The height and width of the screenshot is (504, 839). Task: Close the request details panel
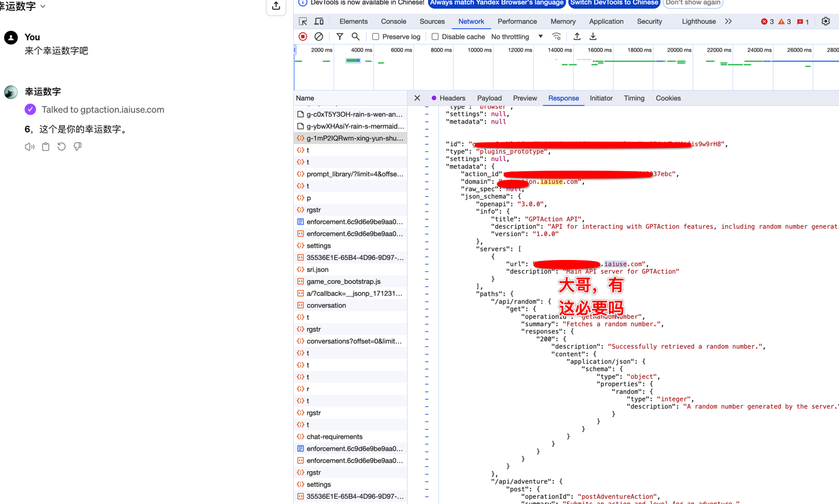point(417,98)
